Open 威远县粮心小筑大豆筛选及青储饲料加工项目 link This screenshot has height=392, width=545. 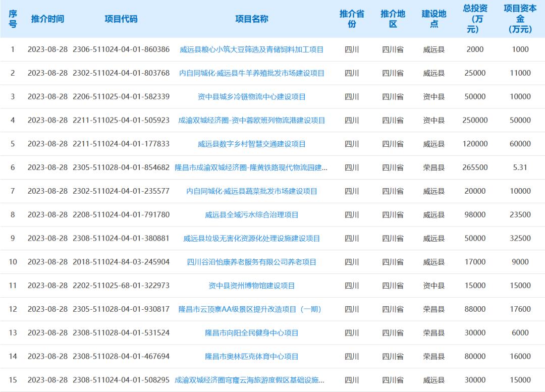tap(252, 49)
